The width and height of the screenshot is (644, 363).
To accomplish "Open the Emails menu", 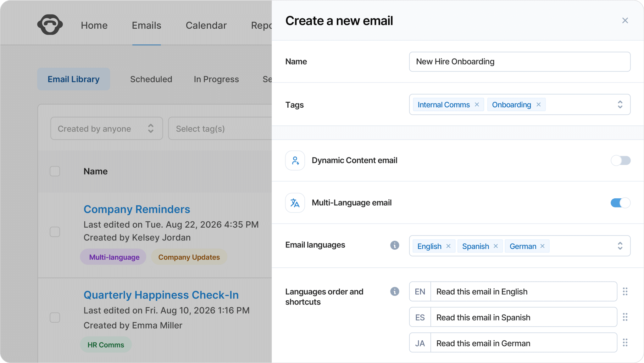I will pos(147,26).
